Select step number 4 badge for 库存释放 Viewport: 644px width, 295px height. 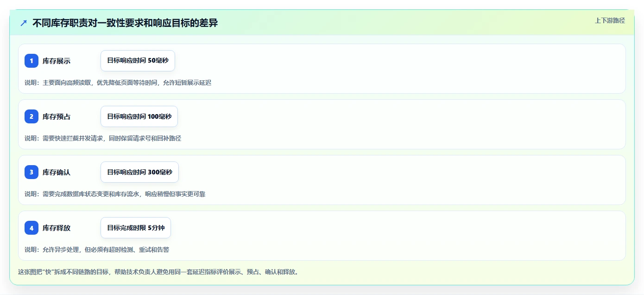pyautogui.click(x=32, y=228)
